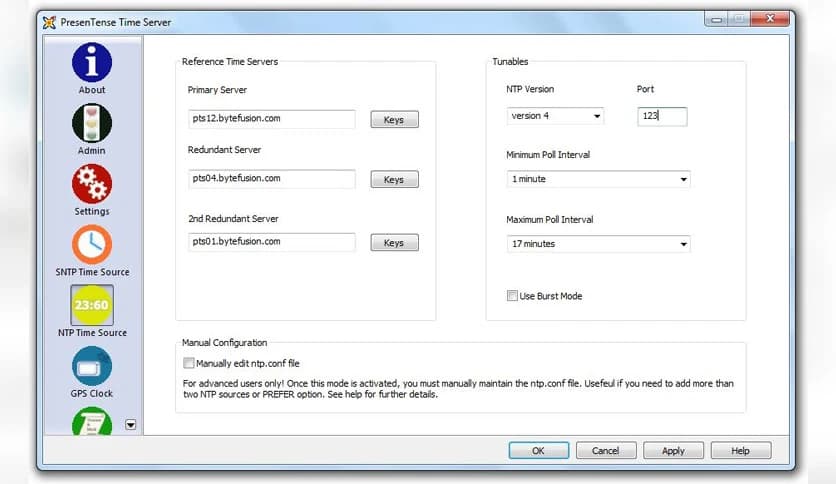Click the 'Reference Time Servers' group title
Image resolution: width=836 pixels, height=484 pixels.
[x=230, y=61]
